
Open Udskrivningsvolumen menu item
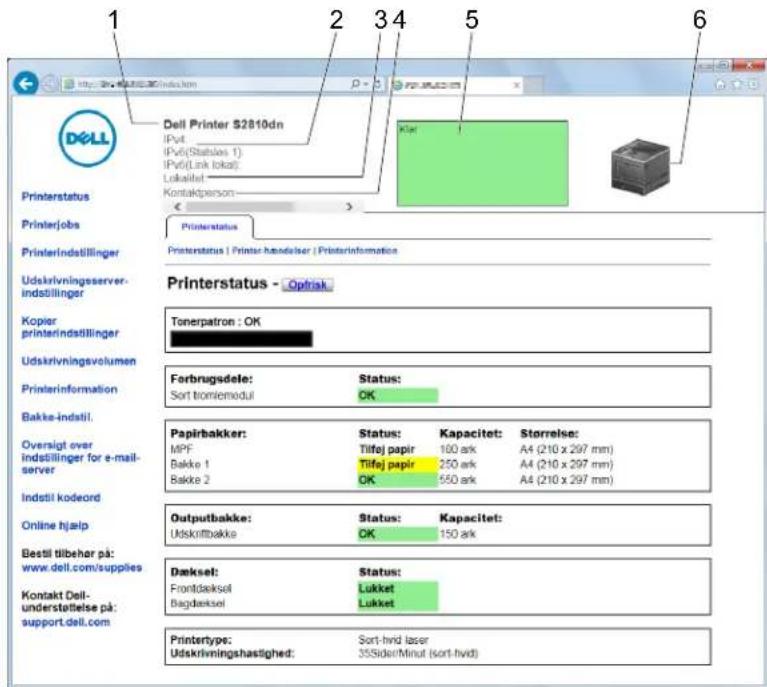click(79, 361)
